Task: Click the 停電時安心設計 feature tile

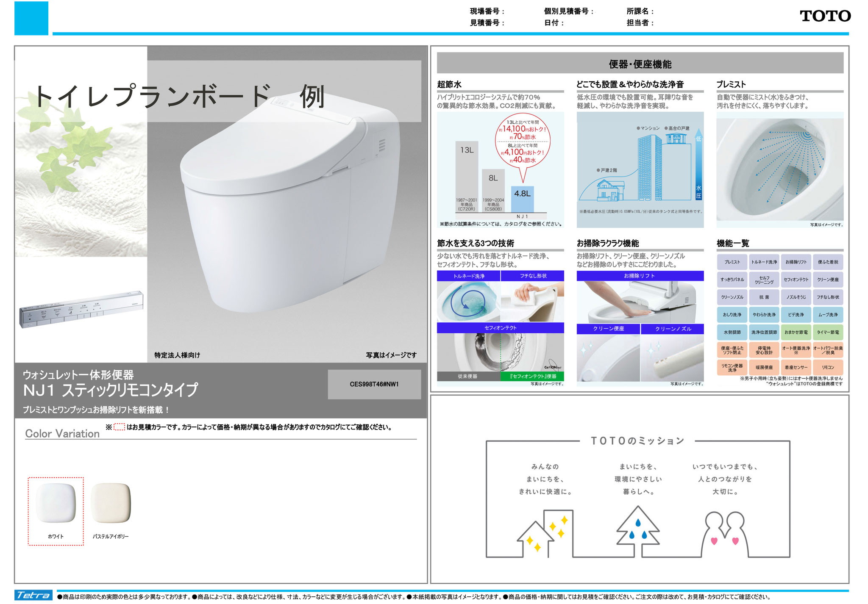Action: point(764,350)
